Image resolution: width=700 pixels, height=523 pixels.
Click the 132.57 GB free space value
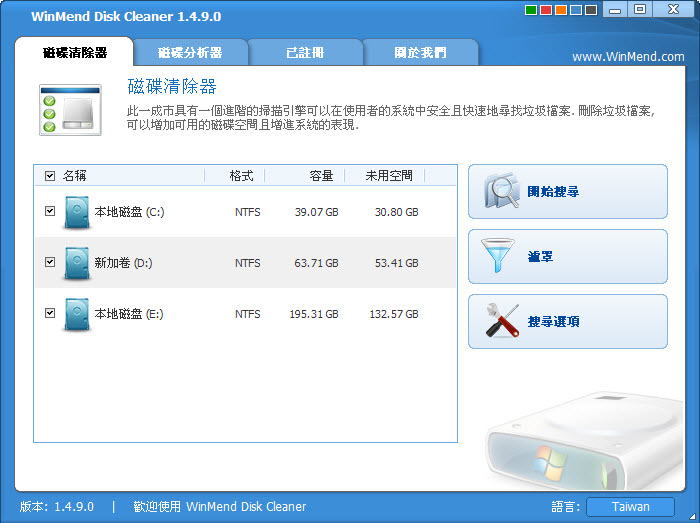click(394, 314)
